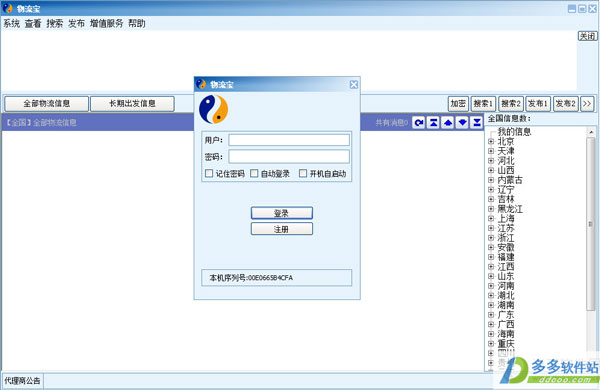600x390 pixels.
Task: Click the 全部物流信息 button
Action: (46, 104)
